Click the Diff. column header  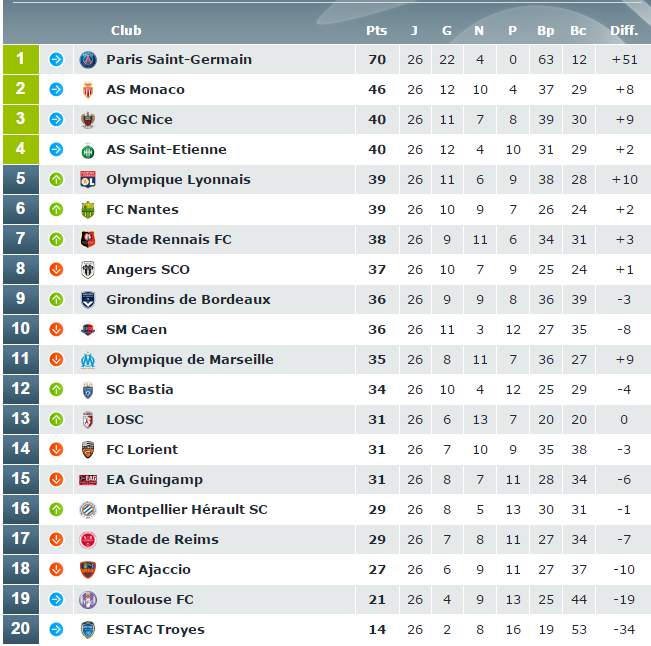tap(624, 30)
